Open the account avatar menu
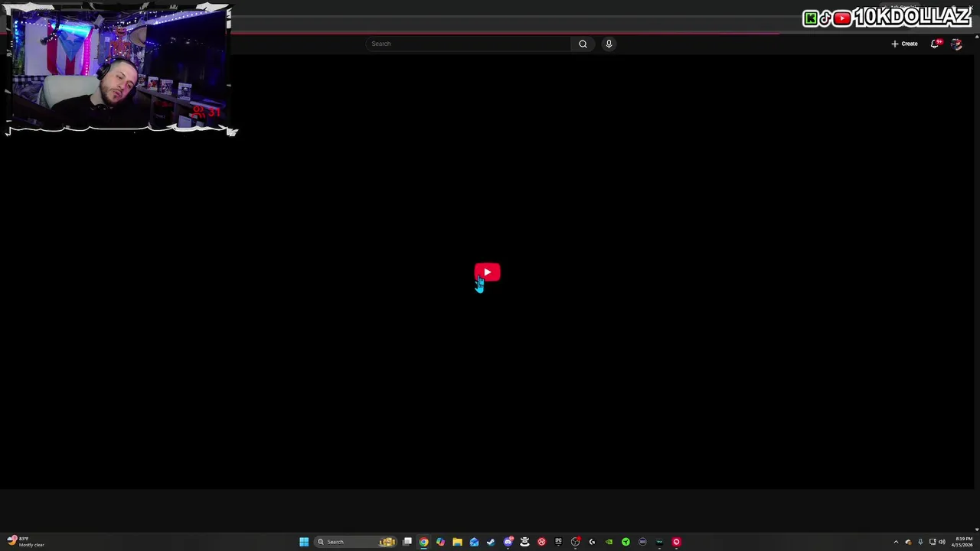 click(956, 44)
